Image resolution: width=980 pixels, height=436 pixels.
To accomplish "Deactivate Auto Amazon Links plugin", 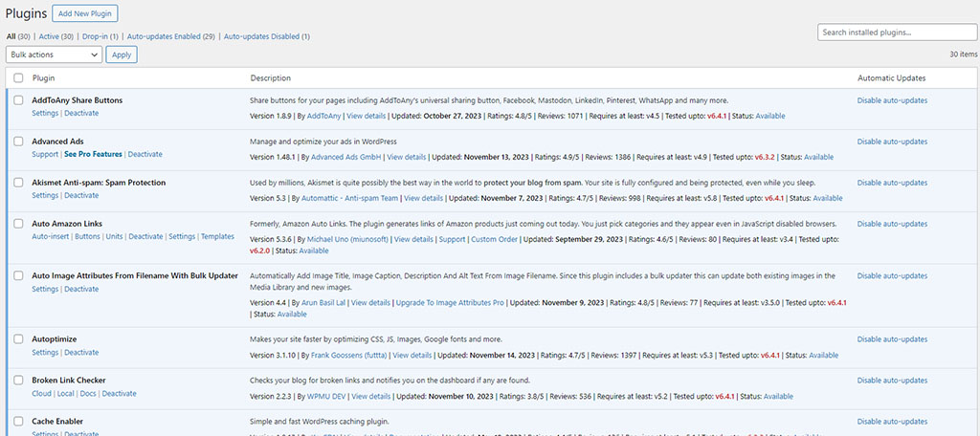I will 145,237.
